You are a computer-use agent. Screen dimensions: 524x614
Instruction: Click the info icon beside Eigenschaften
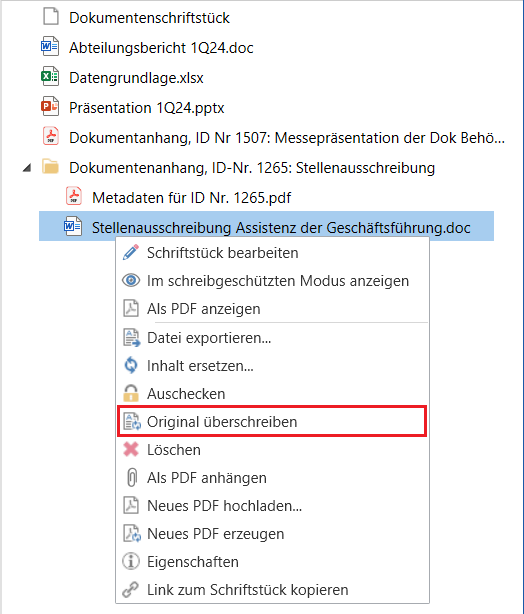tap(131, 562)
